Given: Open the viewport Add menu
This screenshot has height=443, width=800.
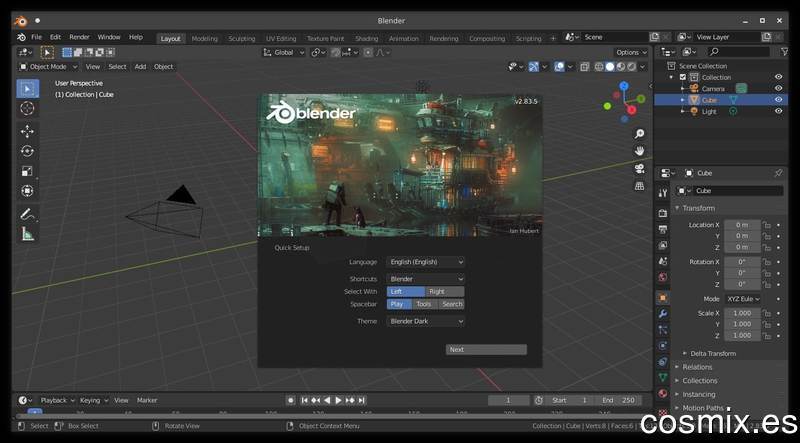Looking at the screenshot, I should click(140, 67).
